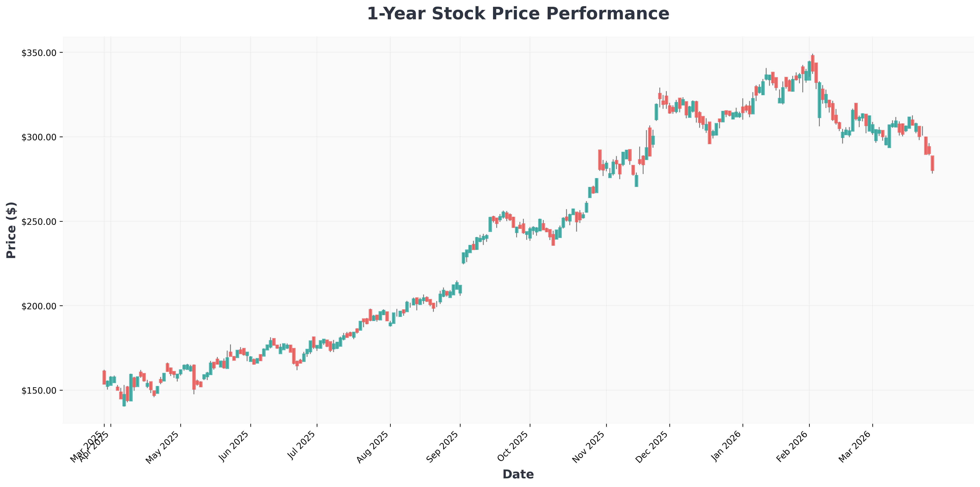980x487 pixels.
Task: Click the 'Date' x-axis label
Action: [518, 474]
